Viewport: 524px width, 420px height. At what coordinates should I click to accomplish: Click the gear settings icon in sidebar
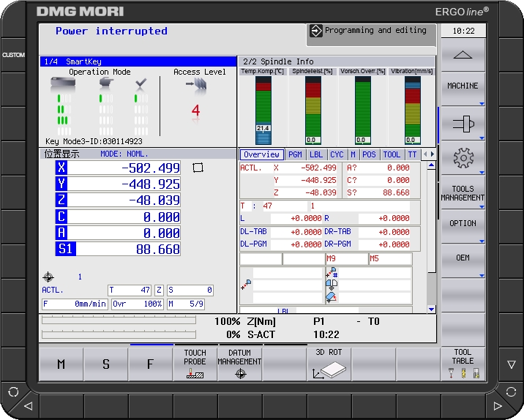pyautogui.click(x=463, y=157)
